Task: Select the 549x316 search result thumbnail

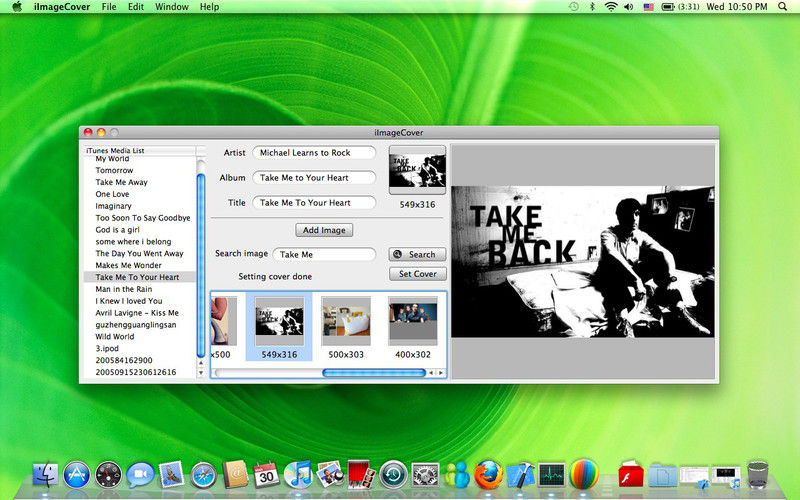Action: click(279, 327)
